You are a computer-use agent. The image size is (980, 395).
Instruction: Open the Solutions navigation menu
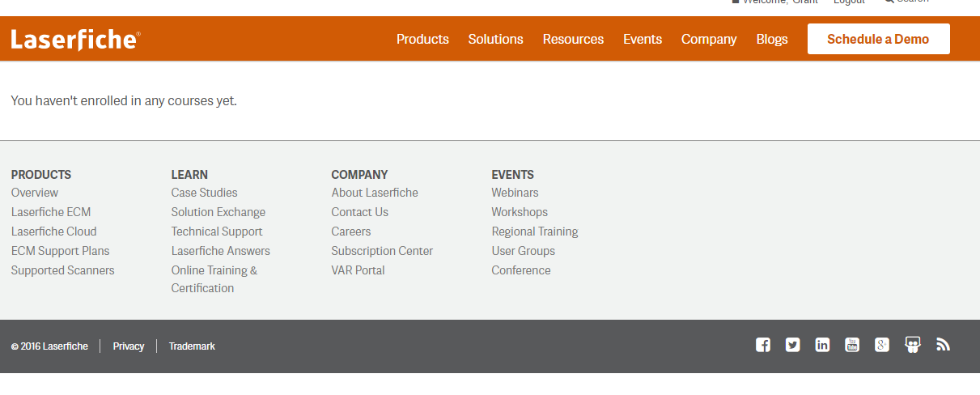(x=495, y=39)
